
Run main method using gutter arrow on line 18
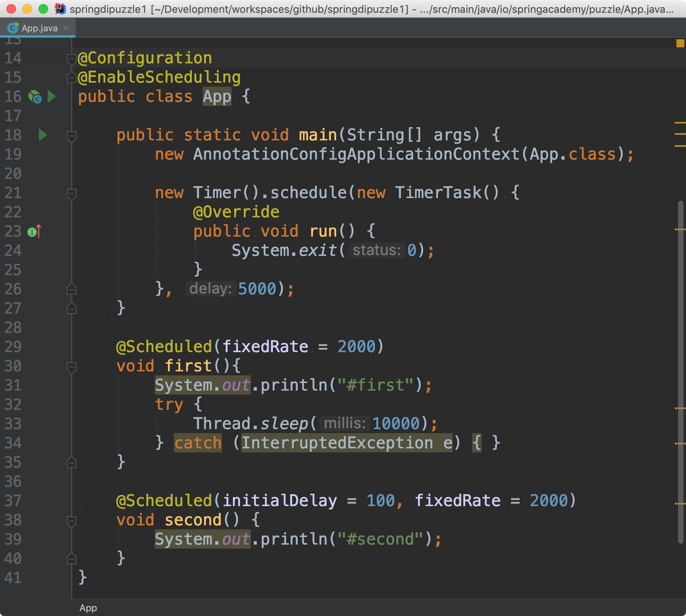point(43,135)
